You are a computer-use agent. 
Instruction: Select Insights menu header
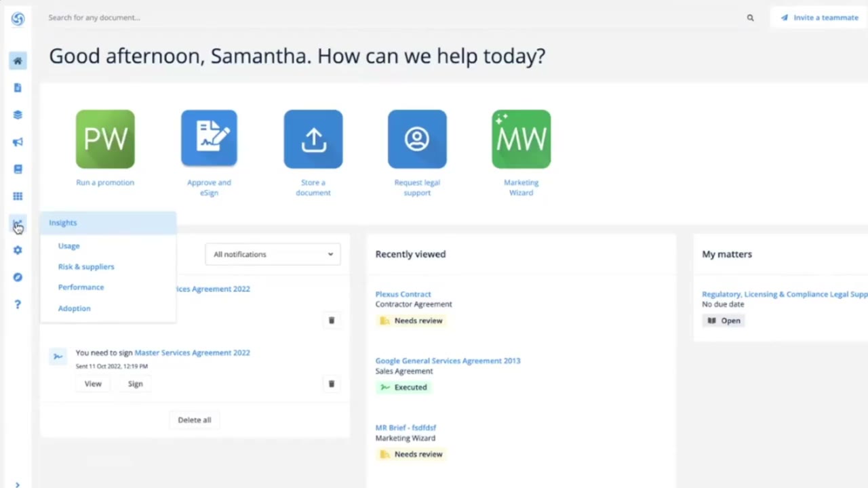tap(108, 222)
